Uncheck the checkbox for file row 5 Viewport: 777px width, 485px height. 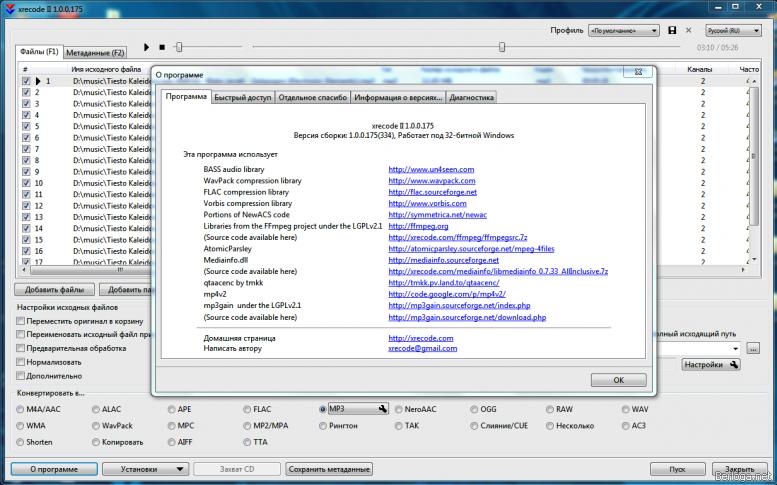pyautogui.click(x=26, y=126)
